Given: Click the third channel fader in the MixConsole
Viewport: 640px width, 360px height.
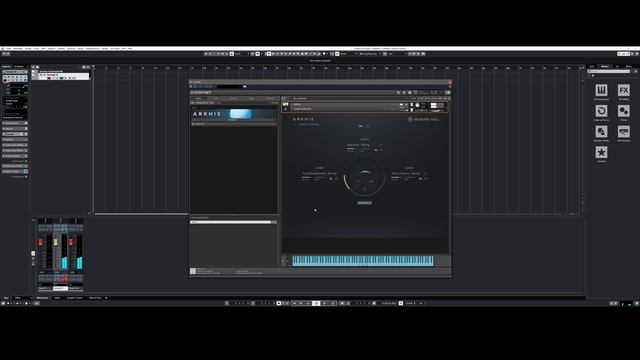Looking at the screenshot, I should [x=71, y=242].
